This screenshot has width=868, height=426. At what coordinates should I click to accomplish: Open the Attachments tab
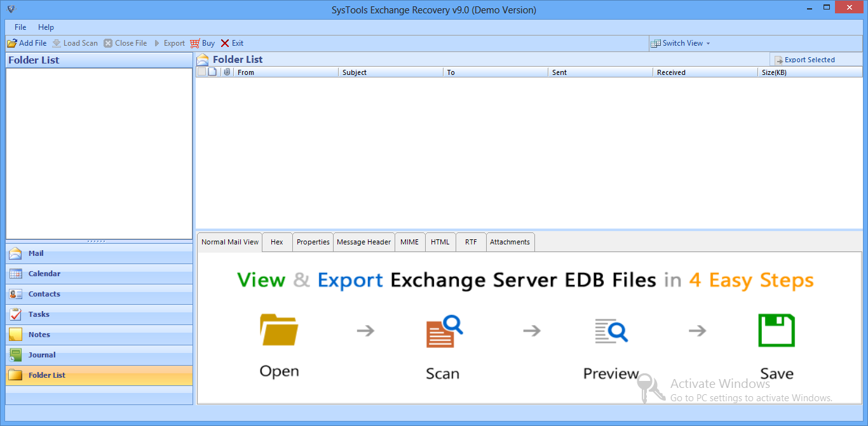pos(510,242)
